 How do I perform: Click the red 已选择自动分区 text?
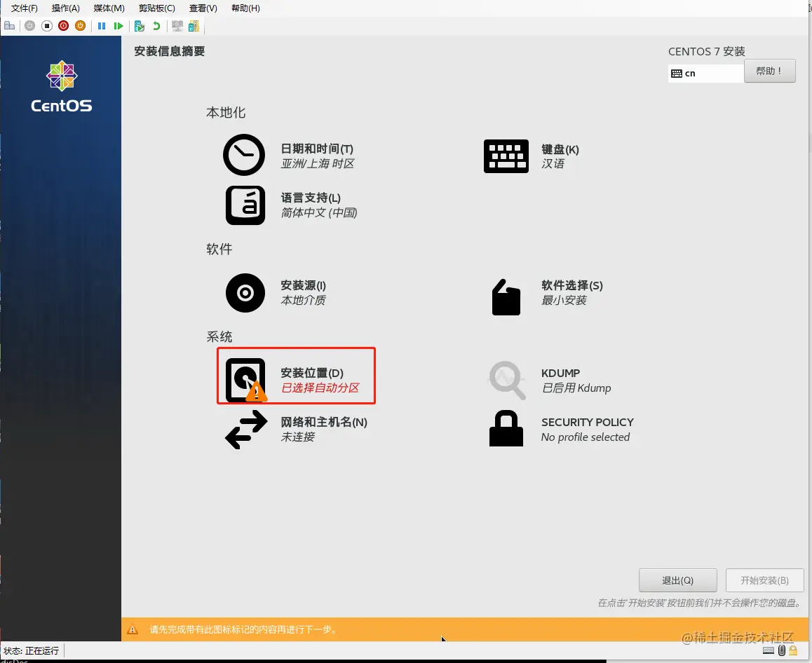(x=320, y=388)
